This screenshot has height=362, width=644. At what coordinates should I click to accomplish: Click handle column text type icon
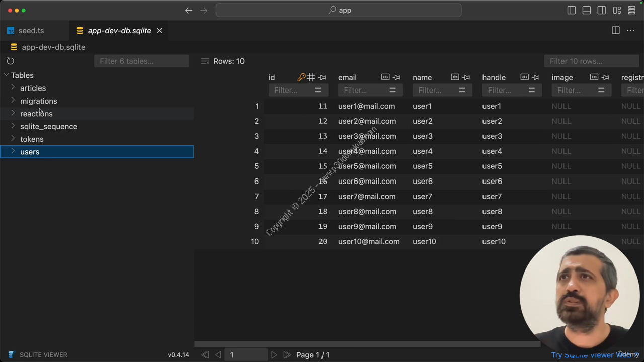pos(524,77)
